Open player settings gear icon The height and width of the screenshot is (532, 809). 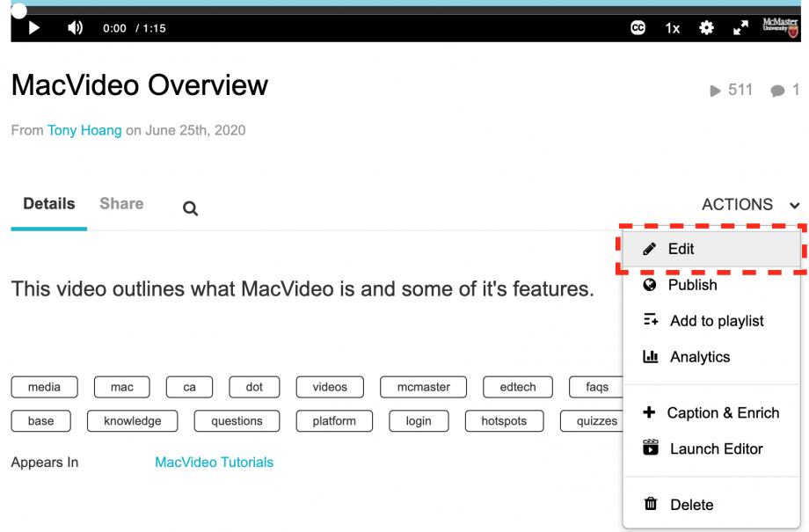point(706,28)
